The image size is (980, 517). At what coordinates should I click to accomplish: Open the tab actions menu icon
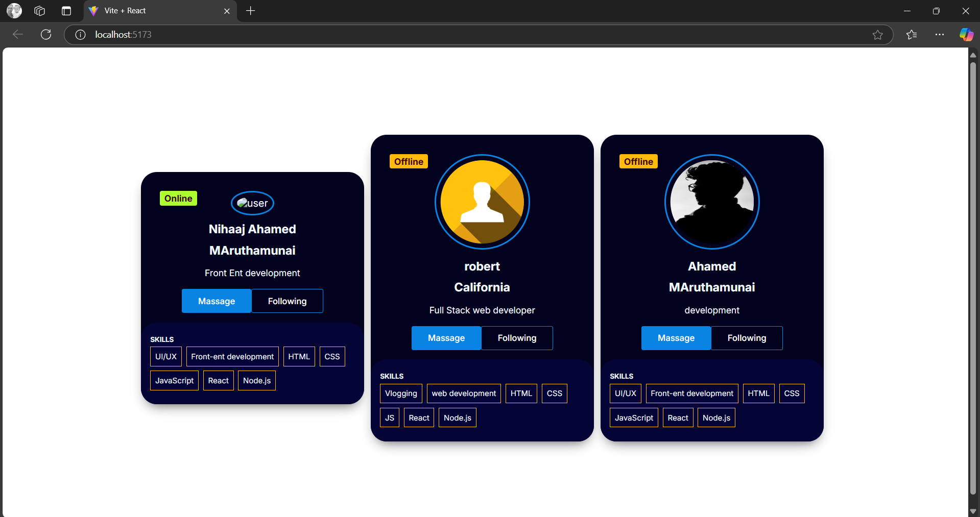(66, 11)
